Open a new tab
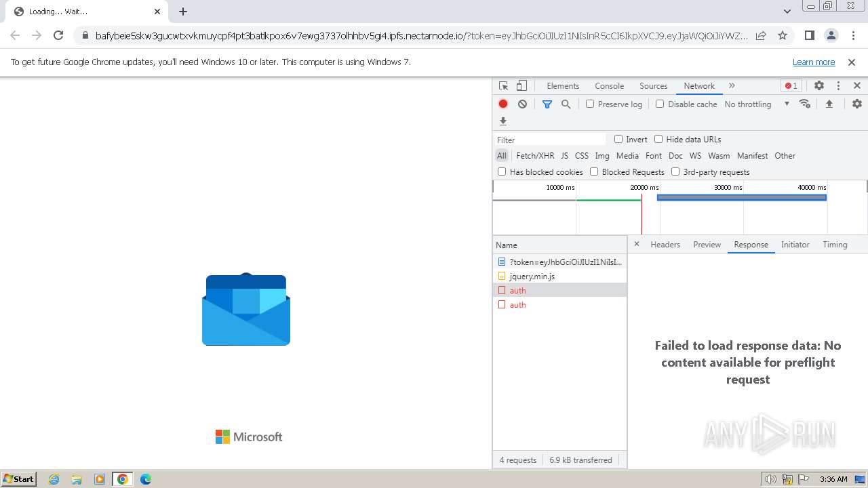 point(183,12)
